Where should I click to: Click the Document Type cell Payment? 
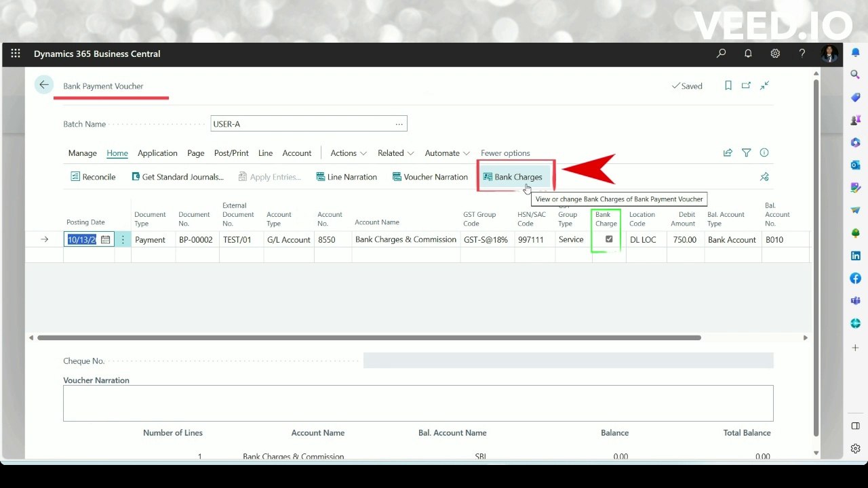pyautogui.click(x=153, y=239)
